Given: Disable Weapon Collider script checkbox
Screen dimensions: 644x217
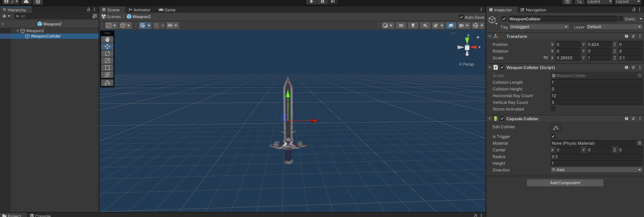Looking at the screenshot, I should pos(502,67).
